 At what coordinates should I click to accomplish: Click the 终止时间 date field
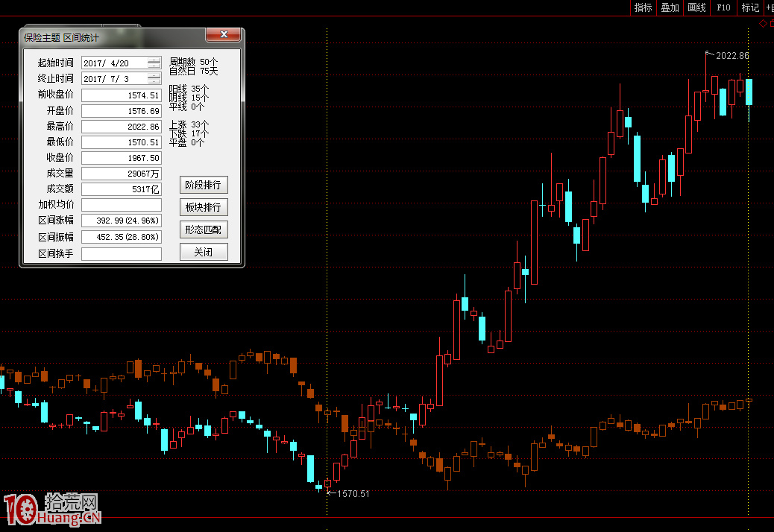[114, 79]
